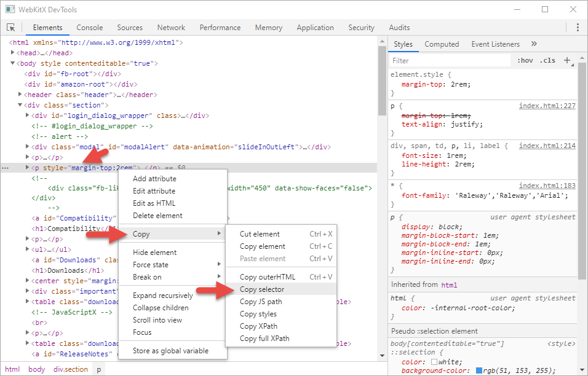Screen dimensions: 588x376
Task: Switch to the Console tab
Action: [x=90, y=27]
